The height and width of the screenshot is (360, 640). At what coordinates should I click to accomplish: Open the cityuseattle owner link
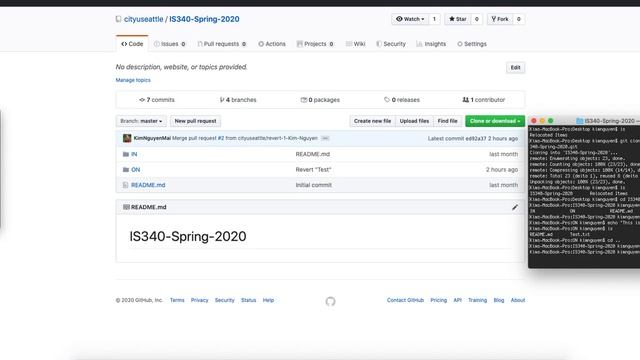click(x=143, y=19)
